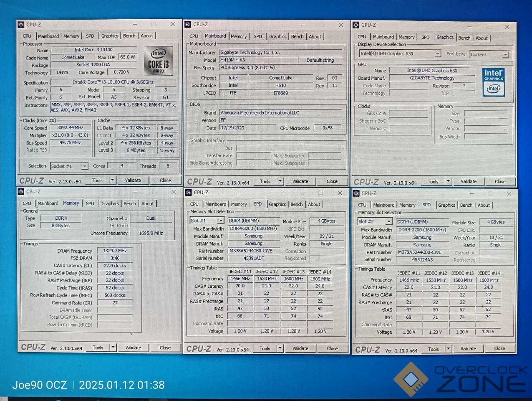
Task: Click the Socket 1200 LGA package value
Action: (x=93, y=65)
